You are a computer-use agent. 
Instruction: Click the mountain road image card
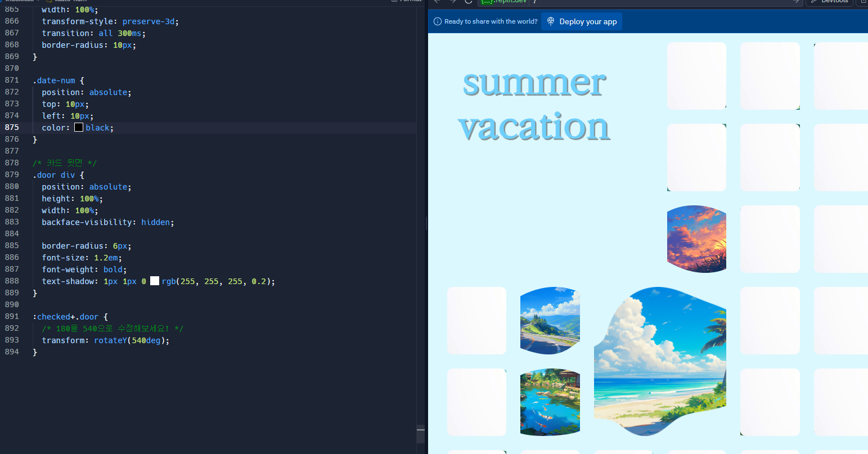(x=550, y=321)
